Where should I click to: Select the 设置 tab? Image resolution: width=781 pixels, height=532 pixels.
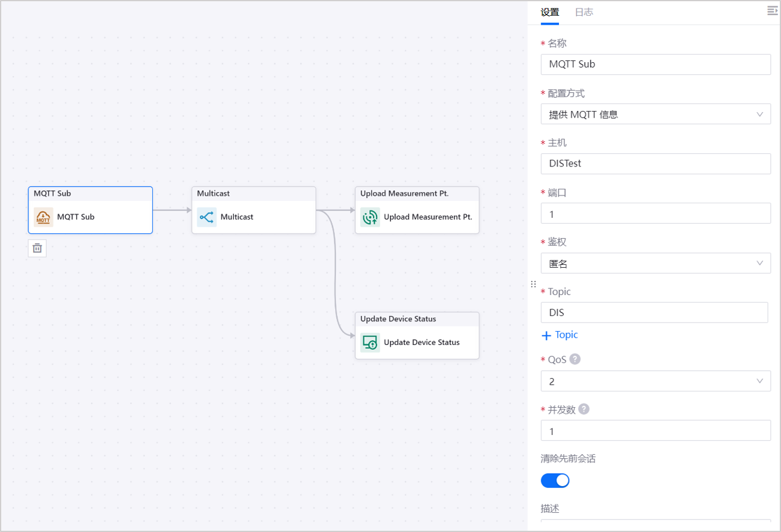coord(549,12)
